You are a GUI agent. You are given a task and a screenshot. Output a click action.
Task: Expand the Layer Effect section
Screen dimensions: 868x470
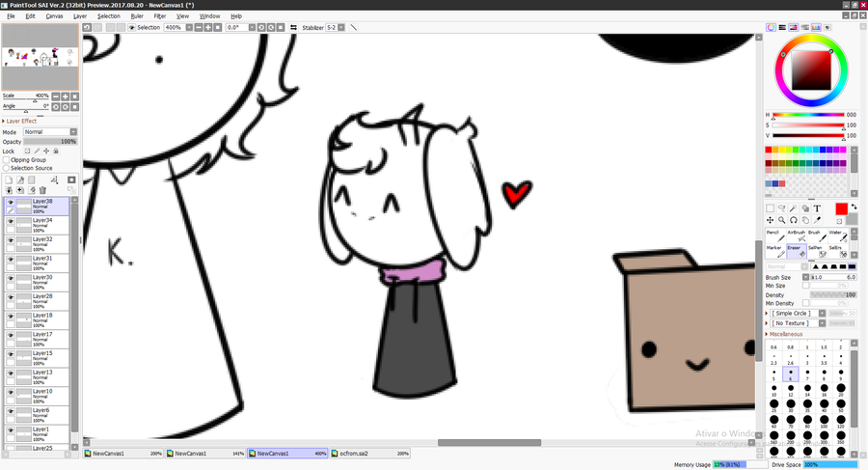(19, 121)
